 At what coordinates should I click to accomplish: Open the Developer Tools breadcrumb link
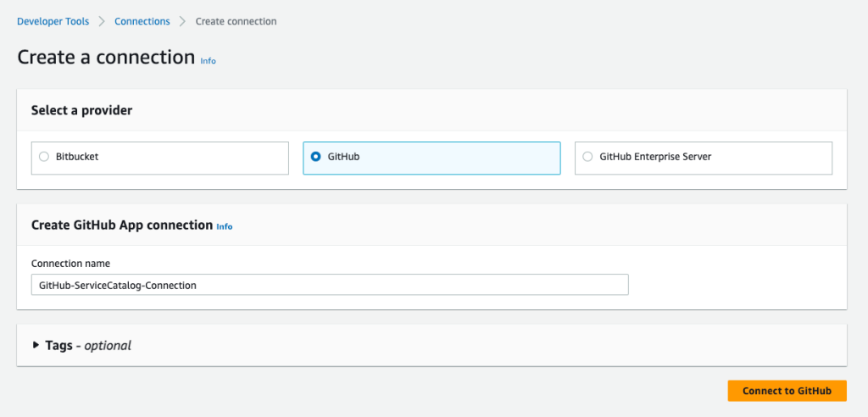click(53, 21)
